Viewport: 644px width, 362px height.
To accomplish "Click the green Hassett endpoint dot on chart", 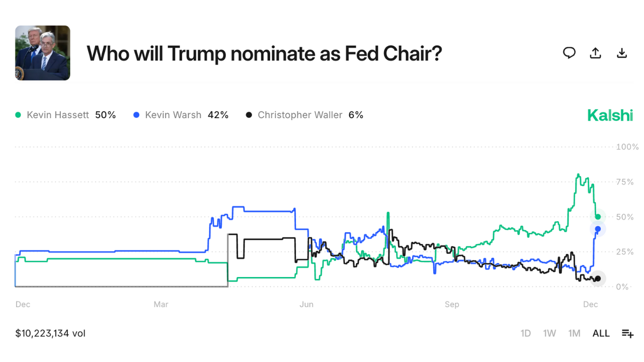I will [598, 217].
